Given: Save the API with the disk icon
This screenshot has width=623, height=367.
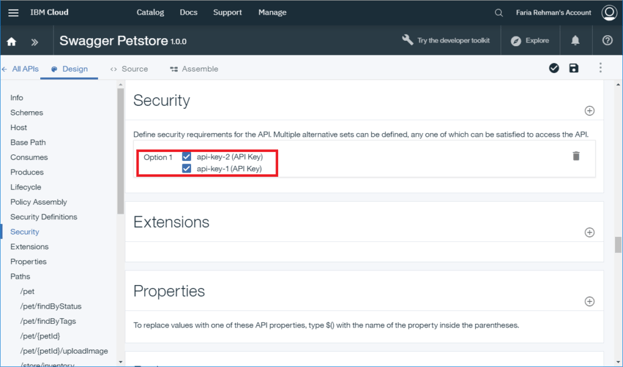Looking at the screenshot, I should click(x=574, y=68).
